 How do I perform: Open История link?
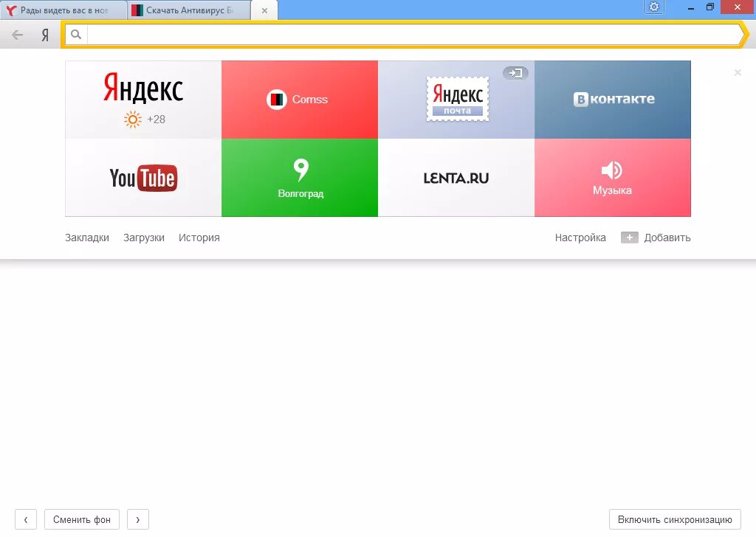[199, 238]
